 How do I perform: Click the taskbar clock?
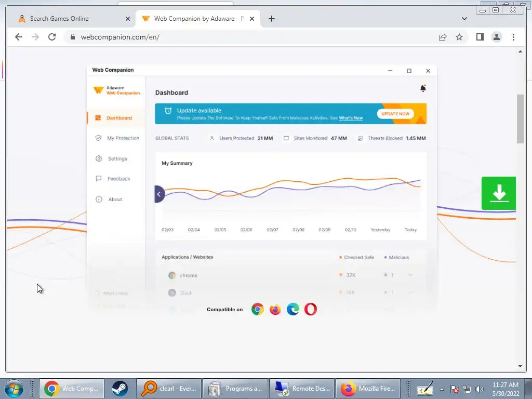(506, 389)
